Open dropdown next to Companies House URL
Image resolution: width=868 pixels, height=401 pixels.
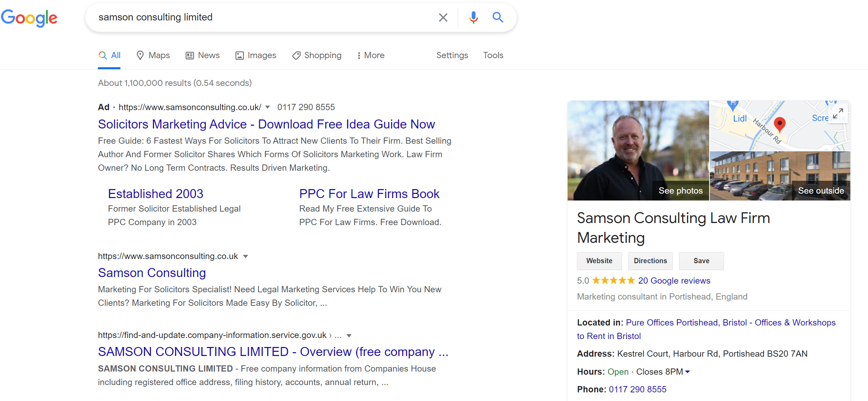[349, 336]
